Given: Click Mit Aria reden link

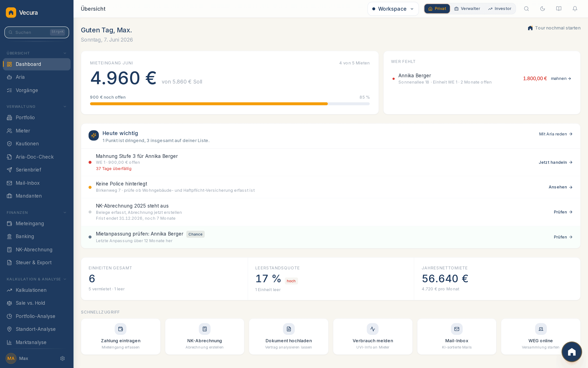Looking at the screenshot, I should [x=556, y=134].
